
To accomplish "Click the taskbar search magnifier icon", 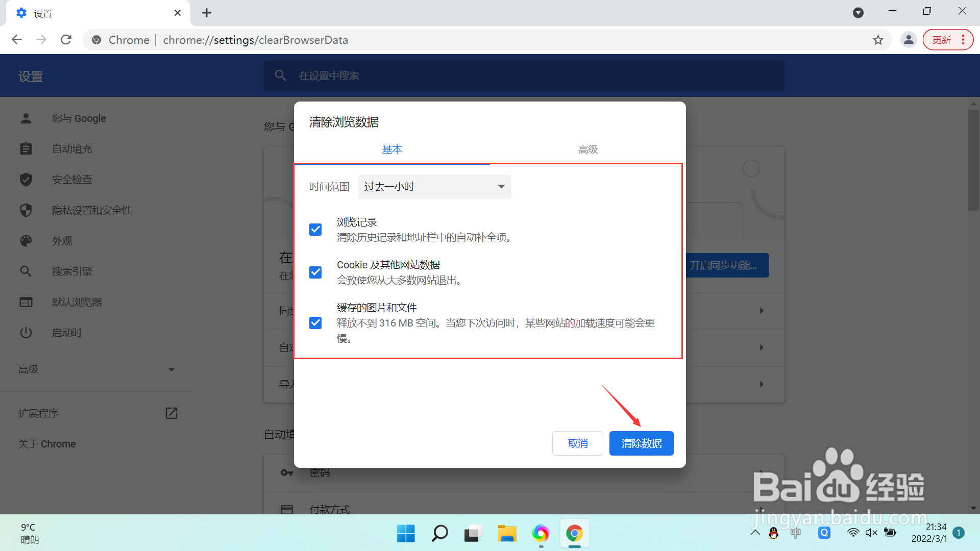I will point(439,534).
